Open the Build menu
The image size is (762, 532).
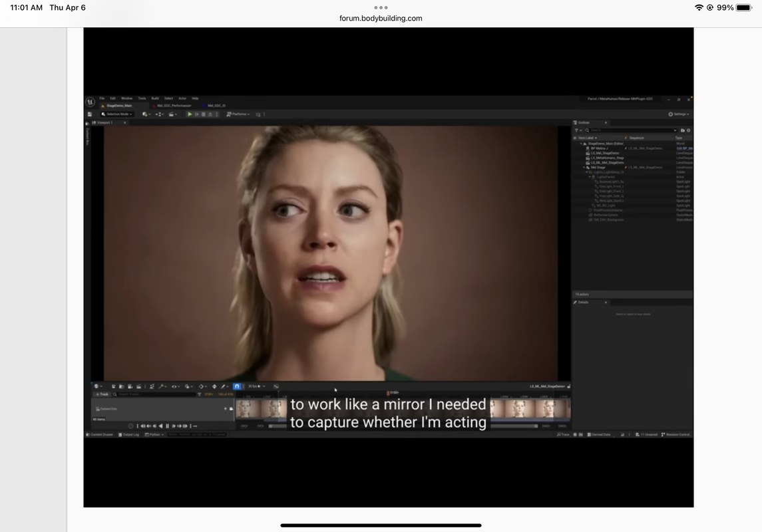[x=155, y=98]
